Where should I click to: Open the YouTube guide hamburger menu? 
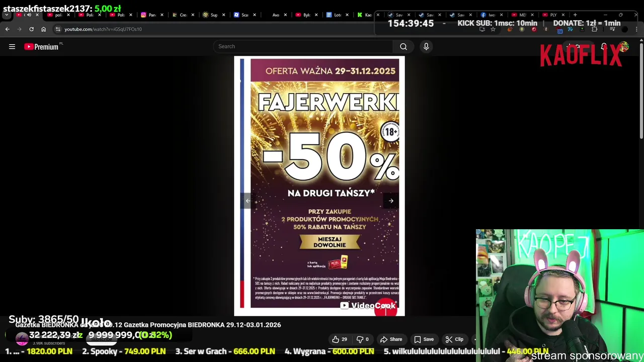(x=12, y=47)
